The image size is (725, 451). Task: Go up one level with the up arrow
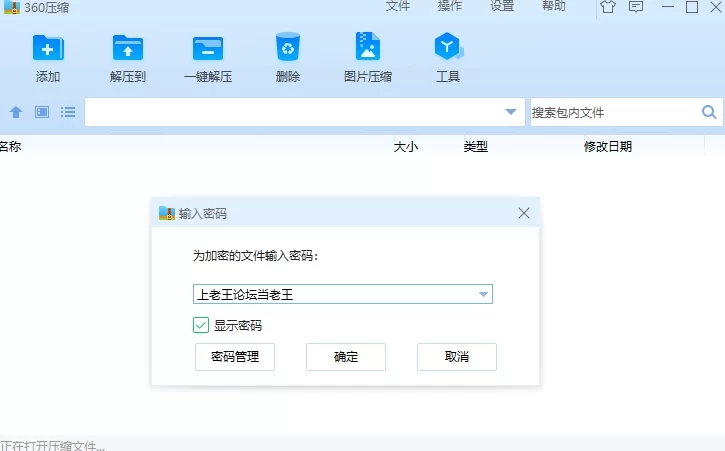(x=16, y=112)
